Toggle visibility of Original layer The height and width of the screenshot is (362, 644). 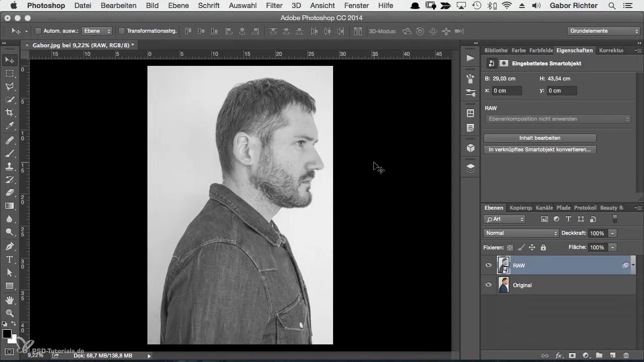click(x=488, y=285)
